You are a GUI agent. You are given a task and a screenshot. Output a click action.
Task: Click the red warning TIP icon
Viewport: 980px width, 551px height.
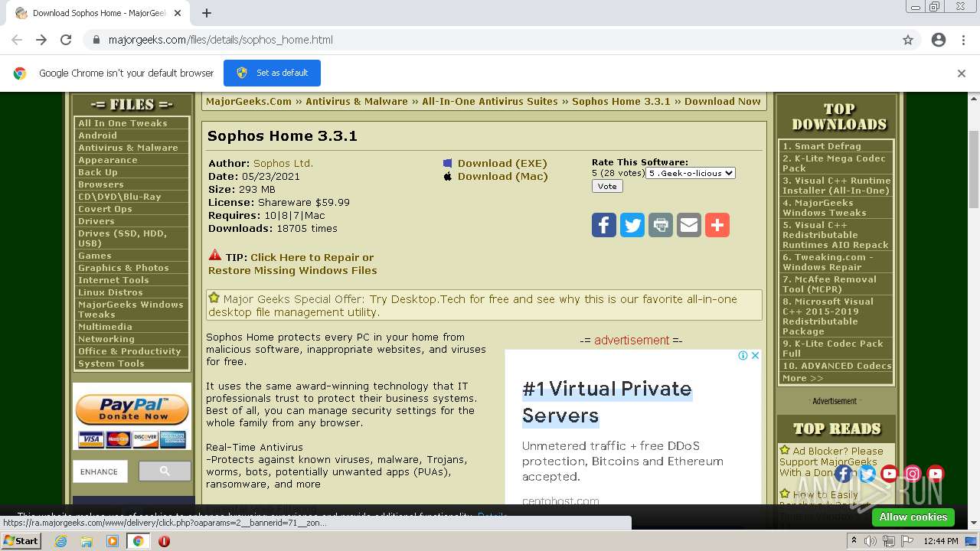coord(214,256)
